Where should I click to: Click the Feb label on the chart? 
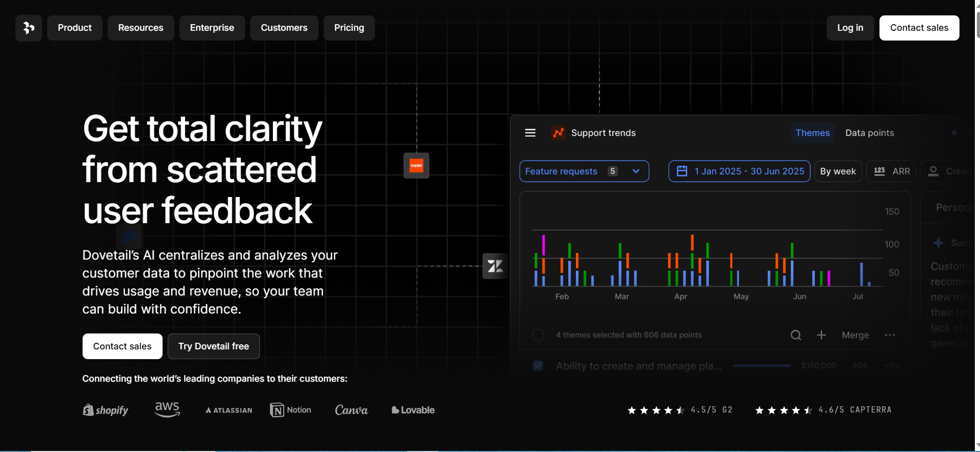click(562, 297)
